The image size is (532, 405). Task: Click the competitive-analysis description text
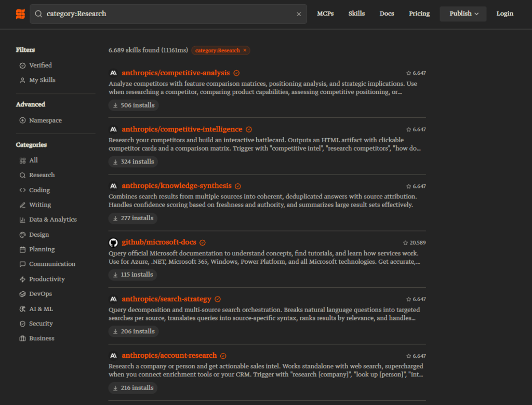point(263,88)
